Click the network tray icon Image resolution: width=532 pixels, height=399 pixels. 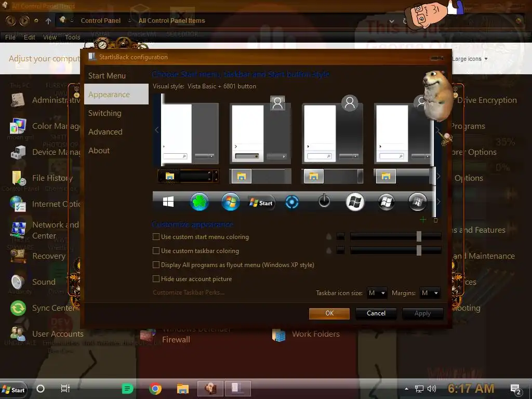(x=419, y=389)
